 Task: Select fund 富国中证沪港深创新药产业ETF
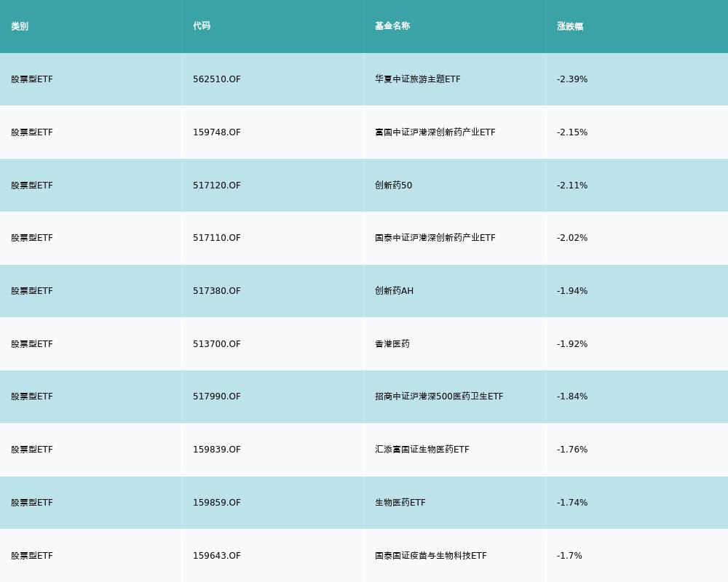(x=434, y=132)
